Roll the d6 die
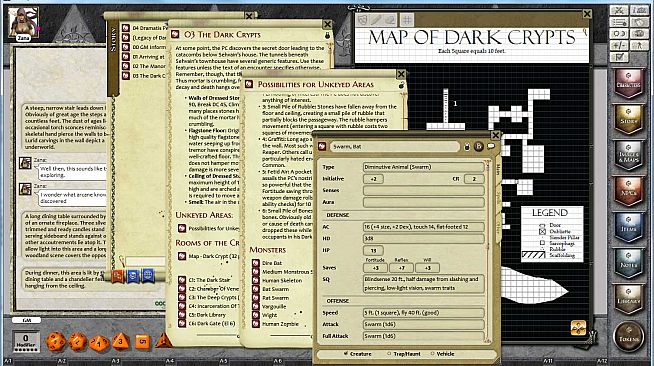 [x=142, y=341]
